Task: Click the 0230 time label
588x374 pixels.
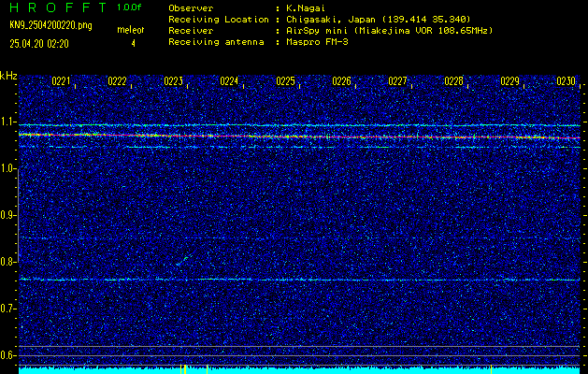Action: [566, 81]
